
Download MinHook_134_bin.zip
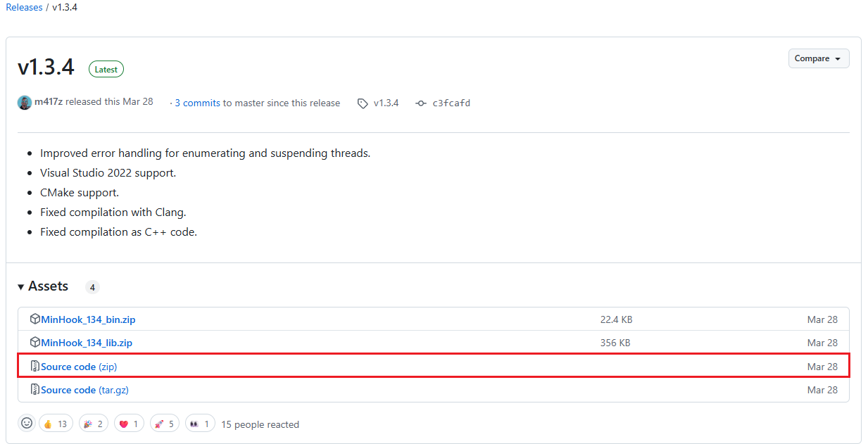tap(88, 319)
